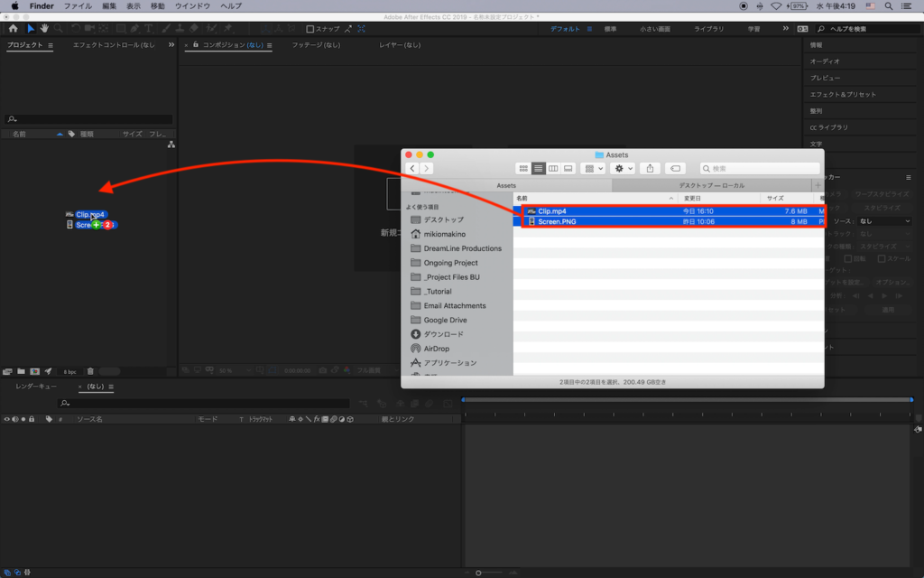
Task: Select the Zoom magnifier tool
Action: coord(59,28)
